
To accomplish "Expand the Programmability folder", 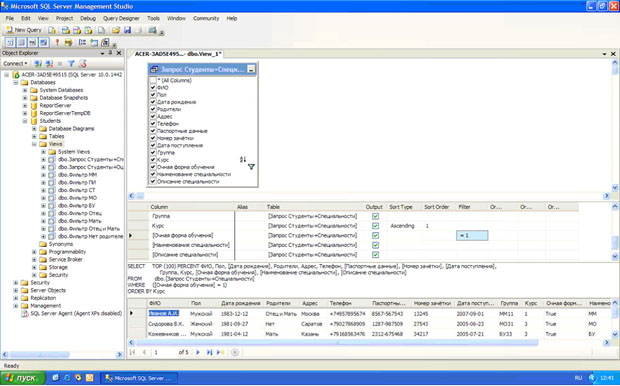I will (34, 252).
